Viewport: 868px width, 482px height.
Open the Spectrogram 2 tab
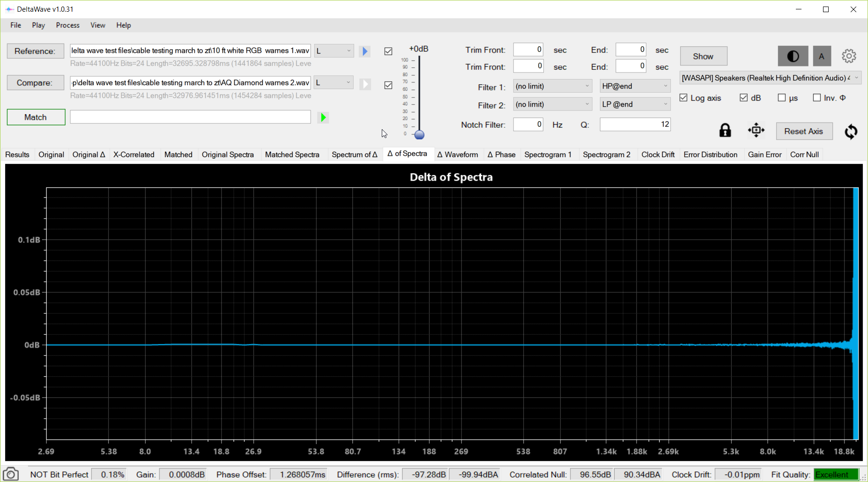tap(607, 154)
